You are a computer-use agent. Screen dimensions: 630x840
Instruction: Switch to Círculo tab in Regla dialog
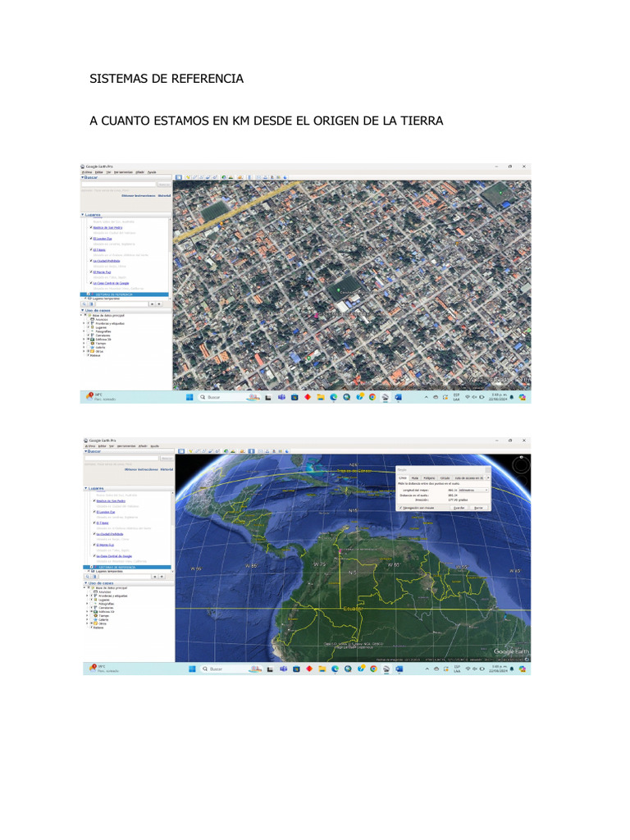pyautogui.click(x=445, y=478)
